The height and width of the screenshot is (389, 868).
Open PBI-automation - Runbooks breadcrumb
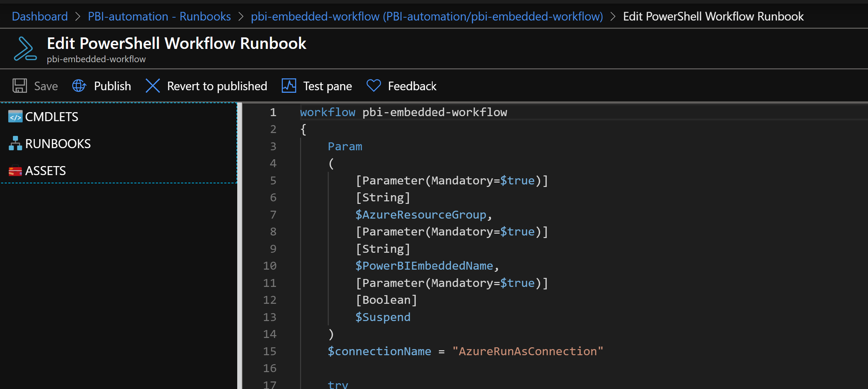pyautogui.click(x=159, y=17)
